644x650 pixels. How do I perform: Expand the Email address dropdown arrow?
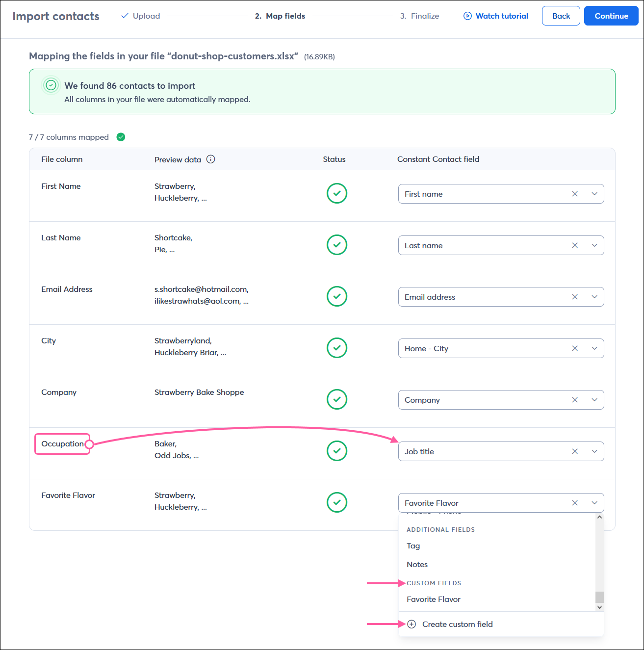pyautogui.click(x=594, y=297)
